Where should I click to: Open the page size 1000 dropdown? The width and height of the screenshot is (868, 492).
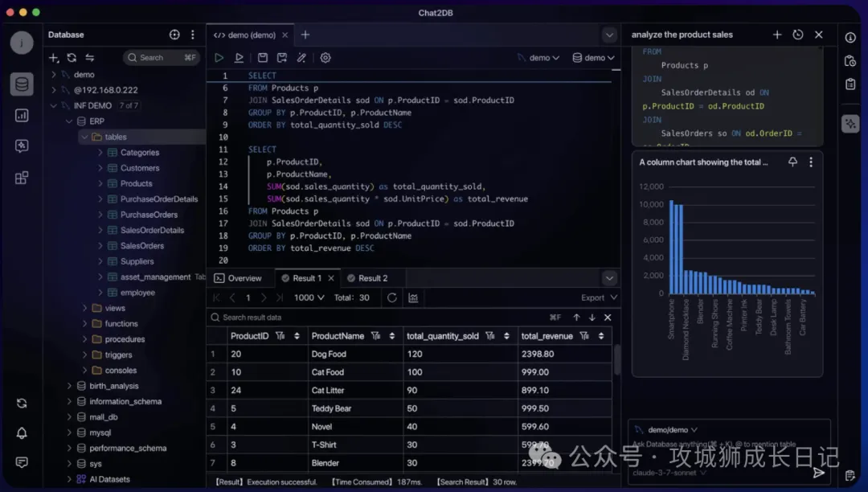pyautogui.click(x=309, y=297)
